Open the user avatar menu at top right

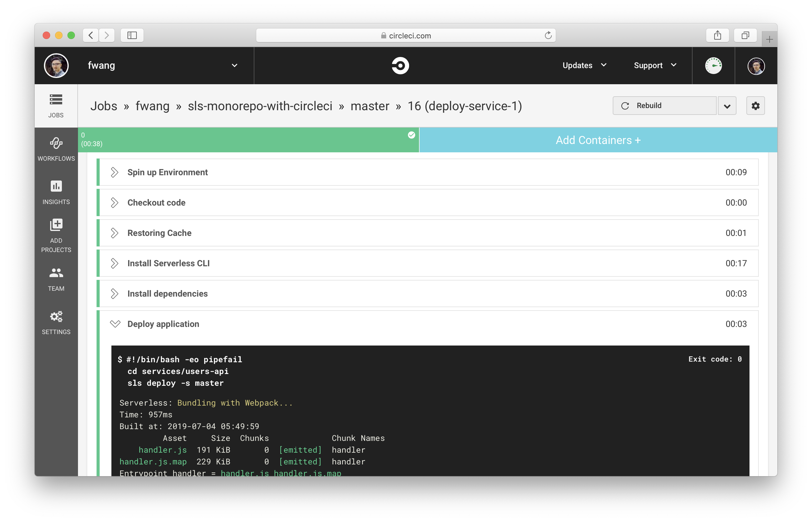click(756, 66)
